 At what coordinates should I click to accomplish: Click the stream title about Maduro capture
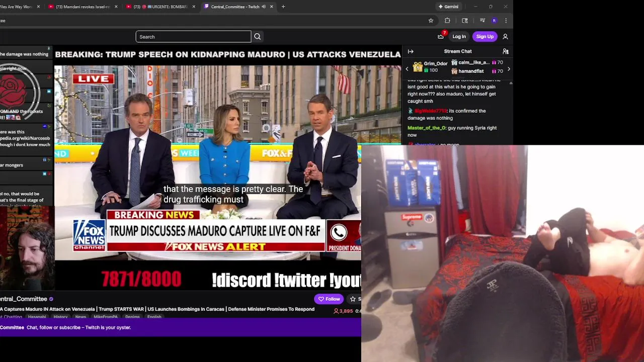(x=157, y=309)
